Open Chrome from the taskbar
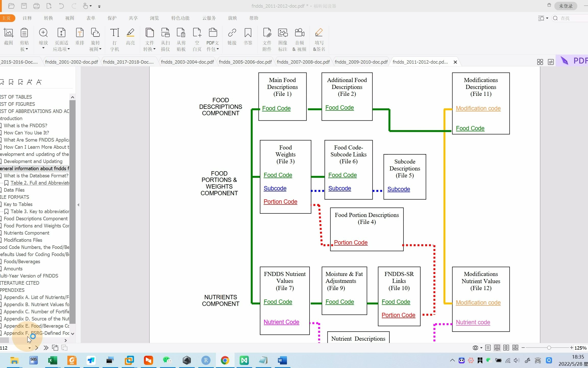 (x=225, y=360)
